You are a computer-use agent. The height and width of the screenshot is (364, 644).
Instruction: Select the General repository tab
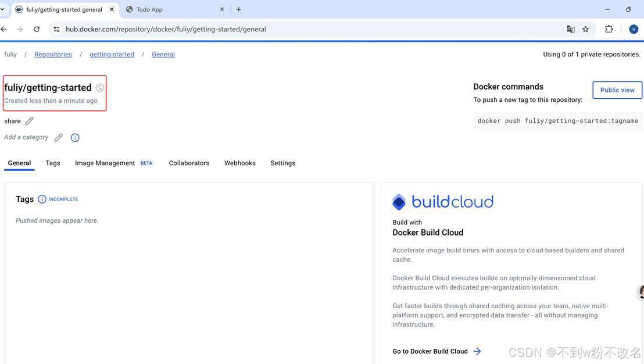(x=19, y=163)
